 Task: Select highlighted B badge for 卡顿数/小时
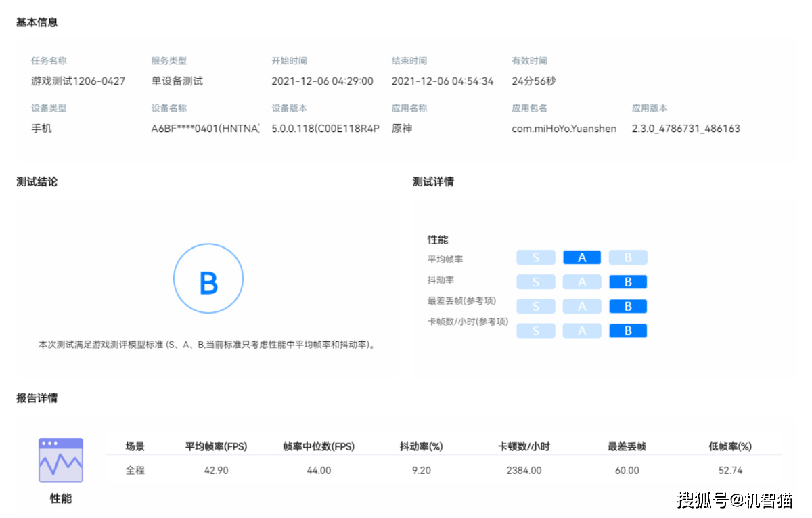[628, 330]
